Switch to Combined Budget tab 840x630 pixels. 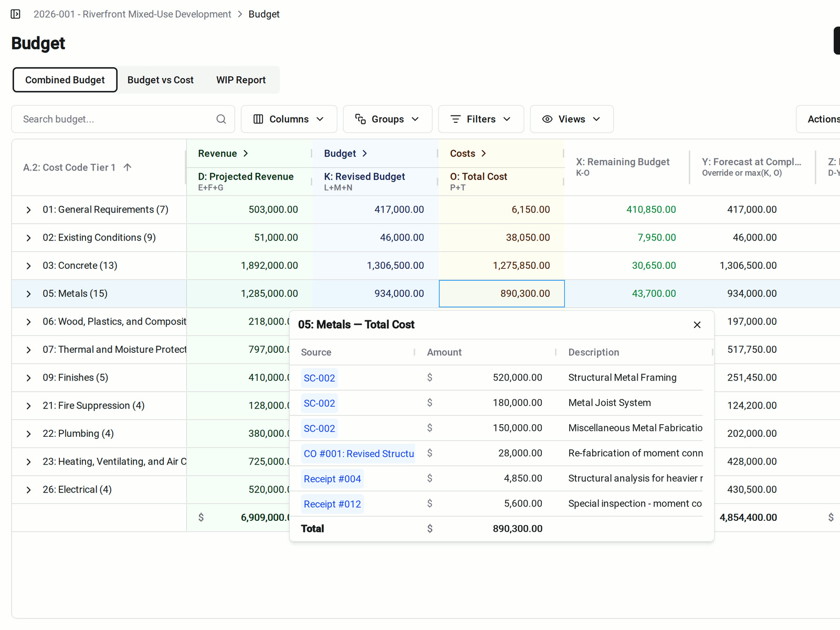click(65, 80)
